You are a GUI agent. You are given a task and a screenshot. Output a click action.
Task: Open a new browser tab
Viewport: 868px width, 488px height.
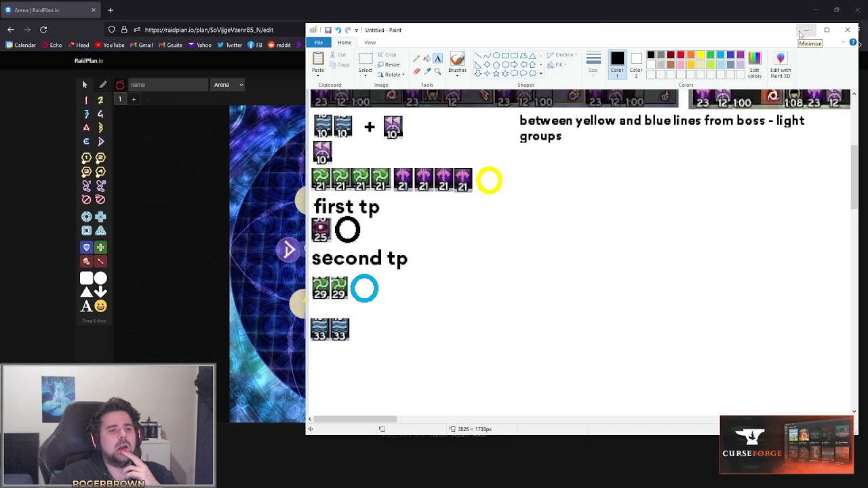111,10
